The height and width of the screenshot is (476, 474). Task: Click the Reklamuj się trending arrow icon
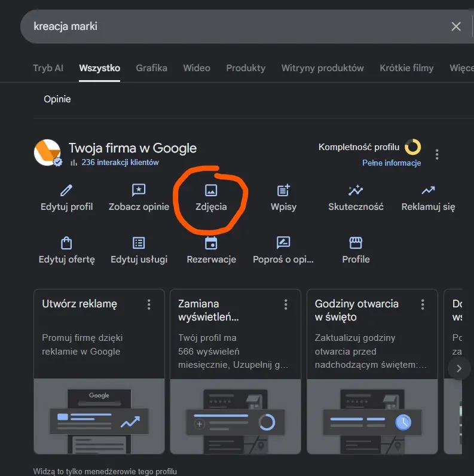(x=428, y=190)
